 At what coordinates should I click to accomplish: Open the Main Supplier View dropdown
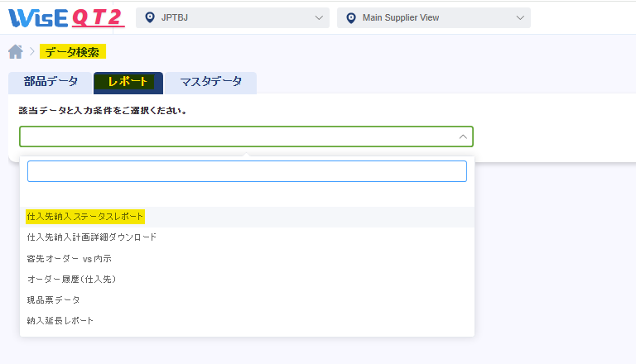[x=434, y=18]
